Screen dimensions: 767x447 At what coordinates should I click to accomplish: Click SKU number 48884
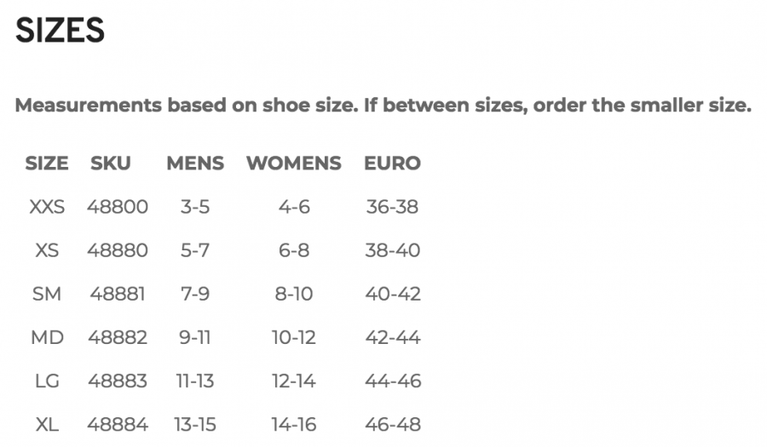click(x=118, y=425)
